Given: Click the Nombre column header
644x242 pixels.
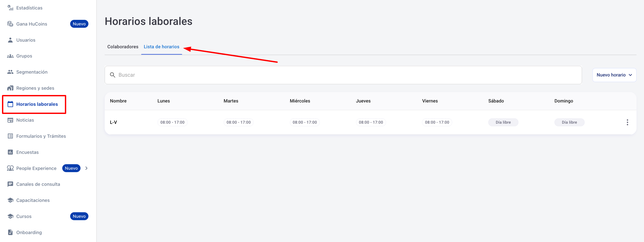Looking at the screenshot, I should (x=118, y=101).
